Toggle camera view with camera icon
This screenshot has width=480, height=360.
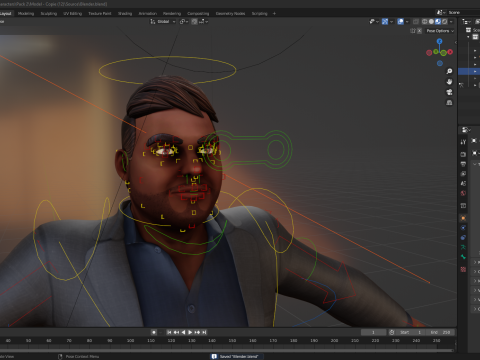449,92
